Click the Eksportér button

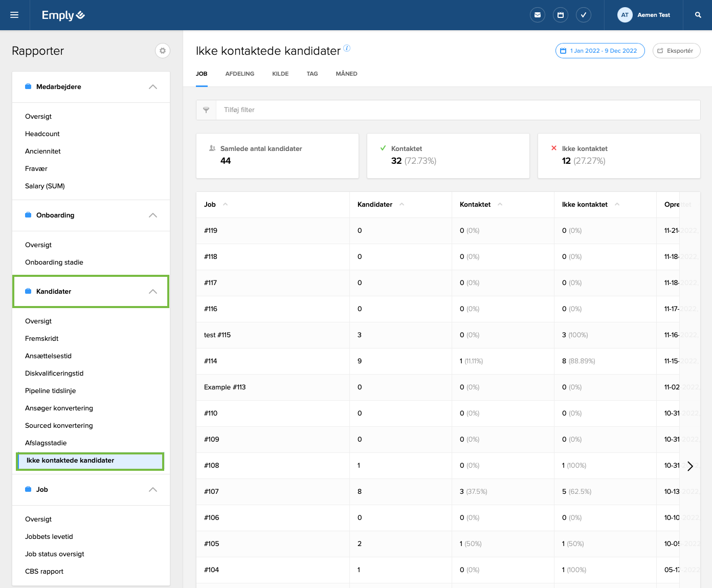coord(676,51)
